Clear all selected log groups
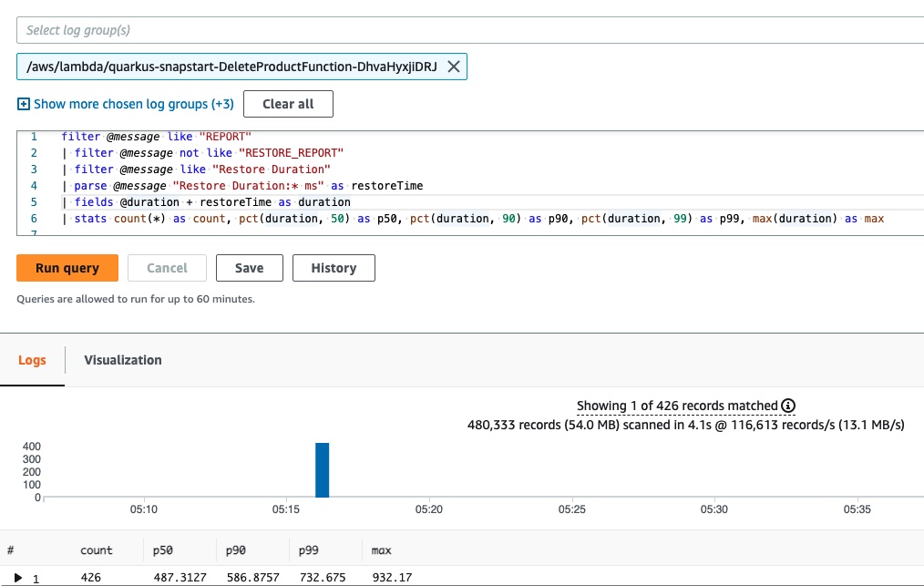The width and height of the screenshot is (924, 586). click(288, 104)
